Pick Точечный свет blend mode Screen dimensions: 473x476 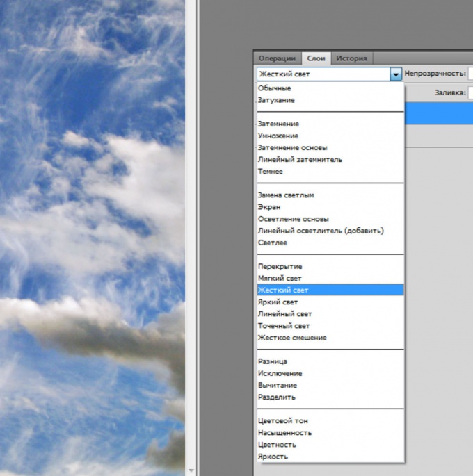[330, 326]
